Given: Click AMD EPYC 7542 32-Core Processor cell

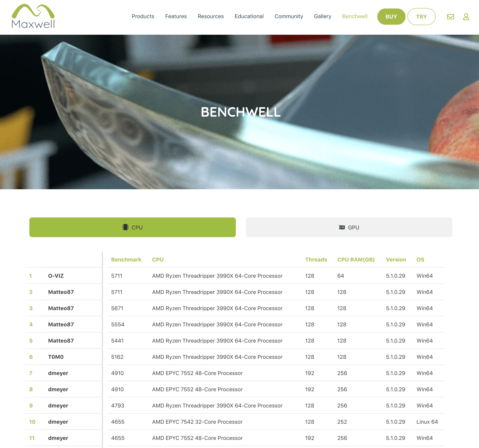Looking at the screenshot, I should pos(197,422).
